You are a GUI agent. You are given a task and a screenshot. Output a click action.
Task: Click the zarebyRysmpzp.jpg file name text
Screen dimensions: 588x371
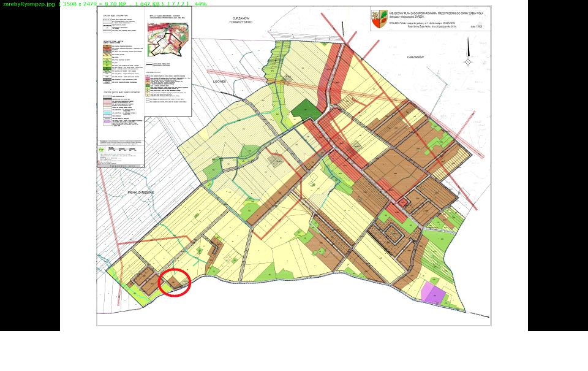[x=29, y=4]
